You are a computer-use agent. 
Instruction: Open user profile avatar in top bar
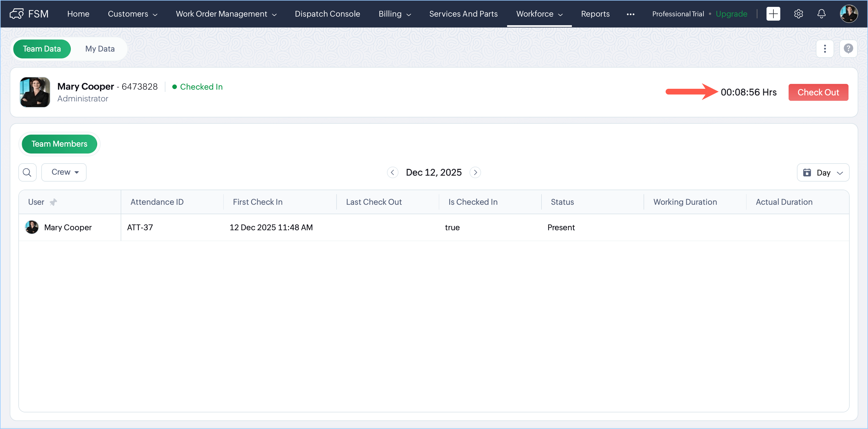click(x=849, y=14)
